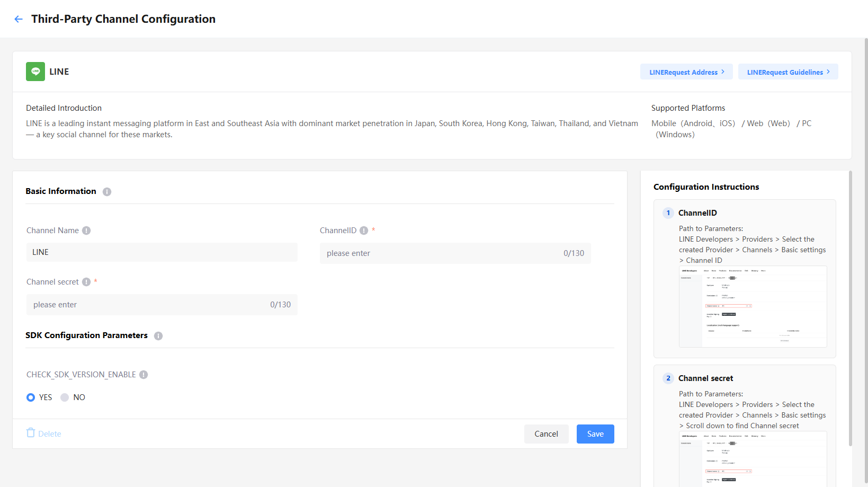Click the ChannelID info icon

(x=364, y=231)
